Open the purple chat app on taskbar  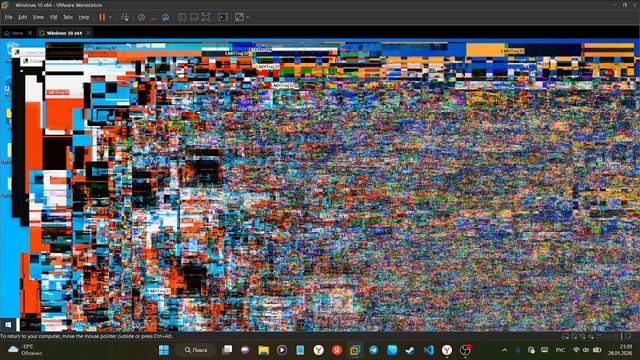(x=245, y=350)
